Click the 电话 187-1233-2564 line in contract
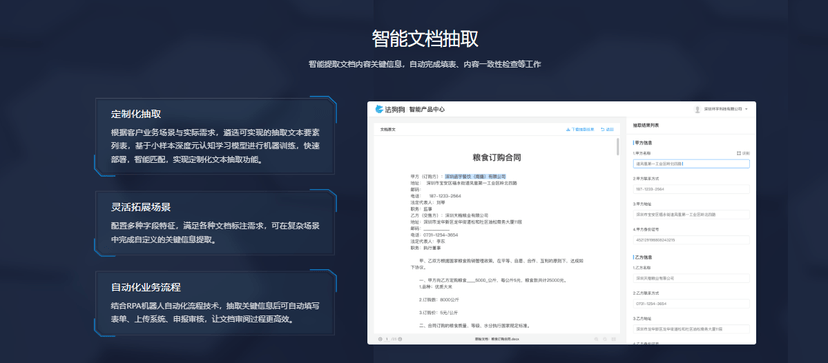Image resolution: width=828 pixels, height=363 pixels. point(436,196)
